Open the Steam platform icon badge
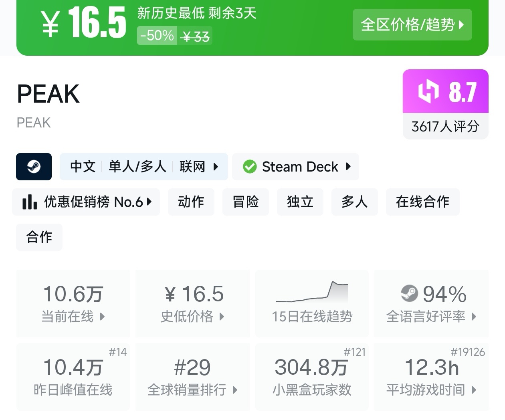 (34, 167)
